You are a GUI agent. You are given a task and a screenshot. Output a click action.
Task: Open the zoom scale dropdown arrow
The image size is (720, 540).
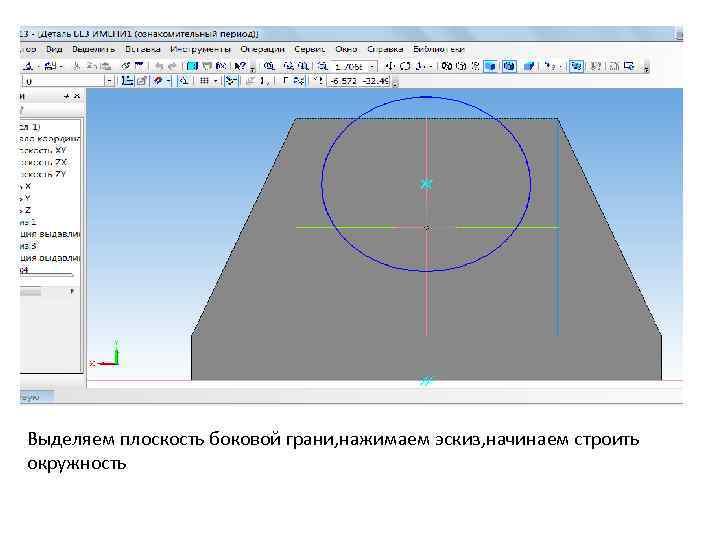372,67
